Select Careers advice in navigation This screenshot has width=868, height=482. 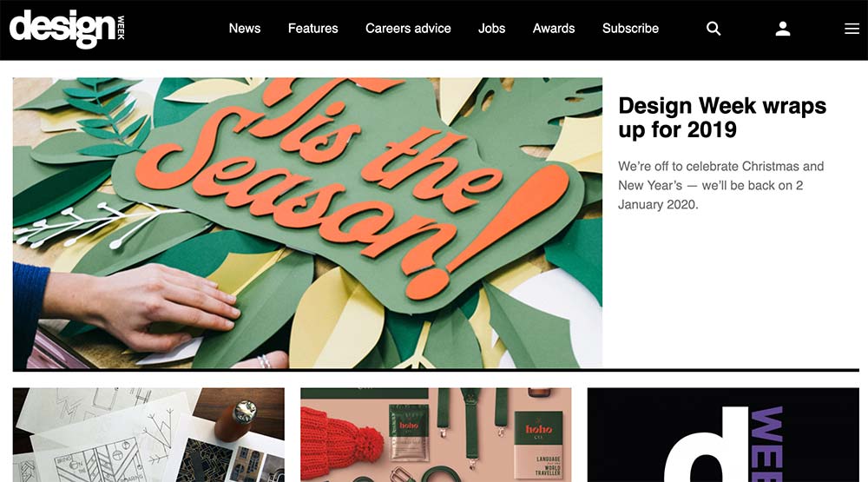pyautogui.click(x=408, y=29)
